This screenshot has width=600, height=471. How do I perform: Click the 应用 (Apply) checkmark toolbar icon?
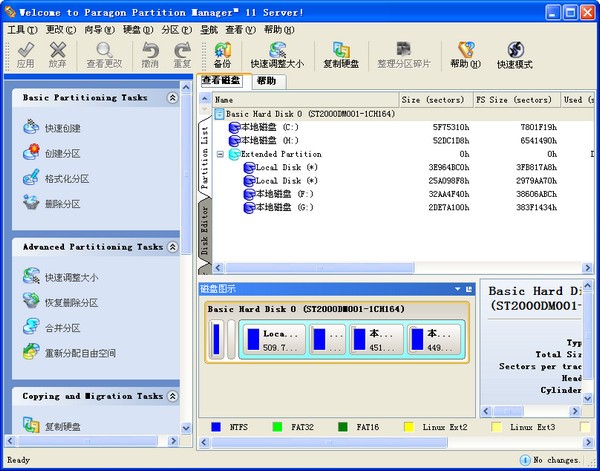tap(26, 50)
